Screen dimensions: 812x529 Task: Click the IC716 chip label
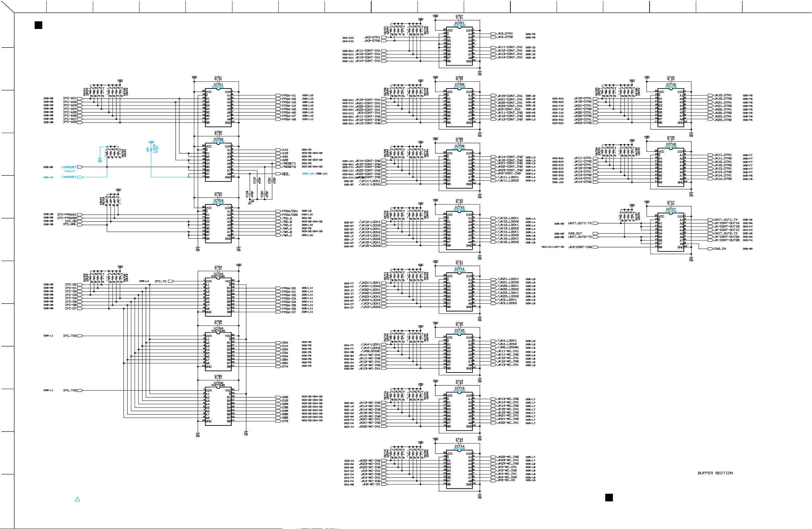coord(671,144)
